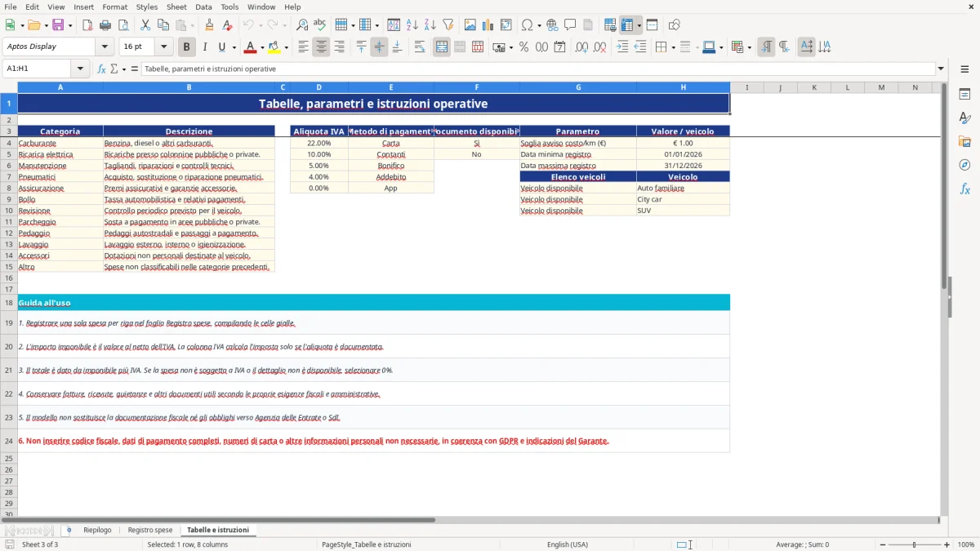Toggle Bold formatting off
The width and height of the screenshot is (980, 551).
[x=187, y=47]
